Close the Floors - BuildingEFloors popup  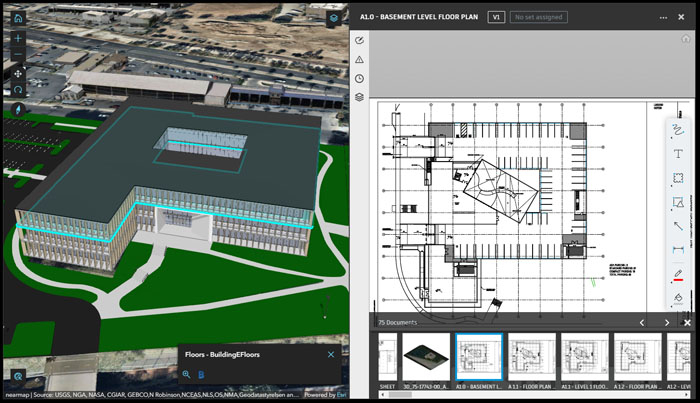(331, 354)
